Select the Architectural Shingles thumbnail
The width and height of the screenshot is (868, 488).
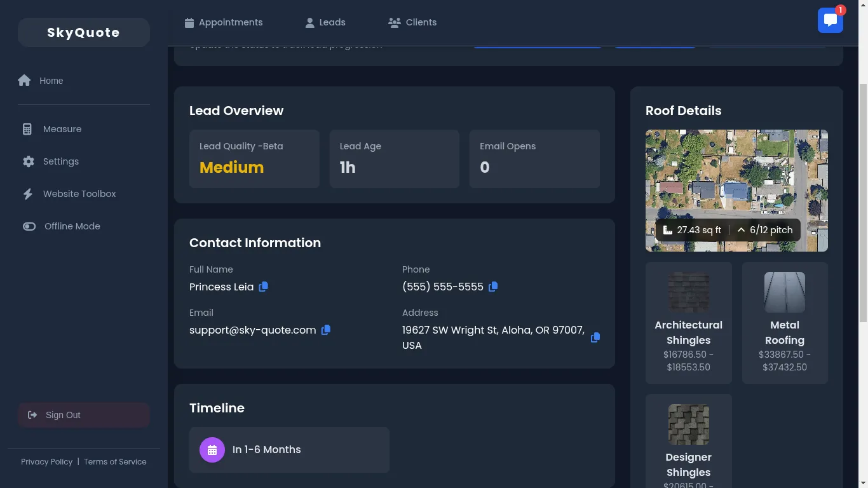tap(689, 292)
